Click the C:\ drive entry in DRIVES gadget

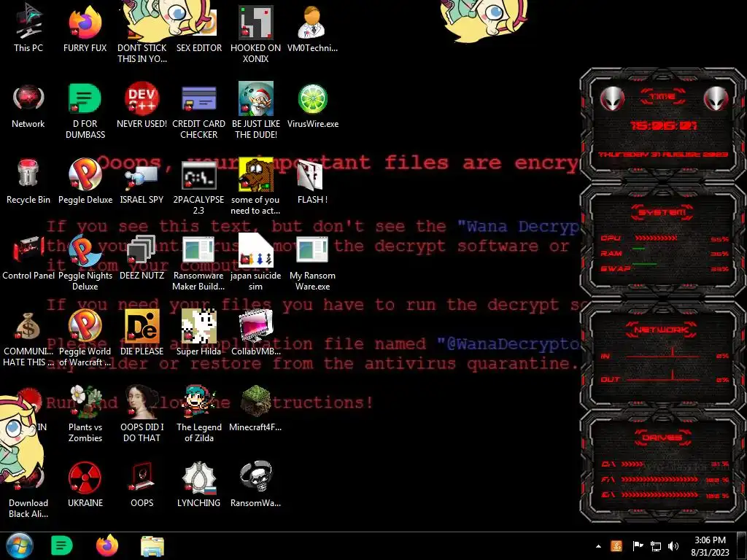pos(665,464)
